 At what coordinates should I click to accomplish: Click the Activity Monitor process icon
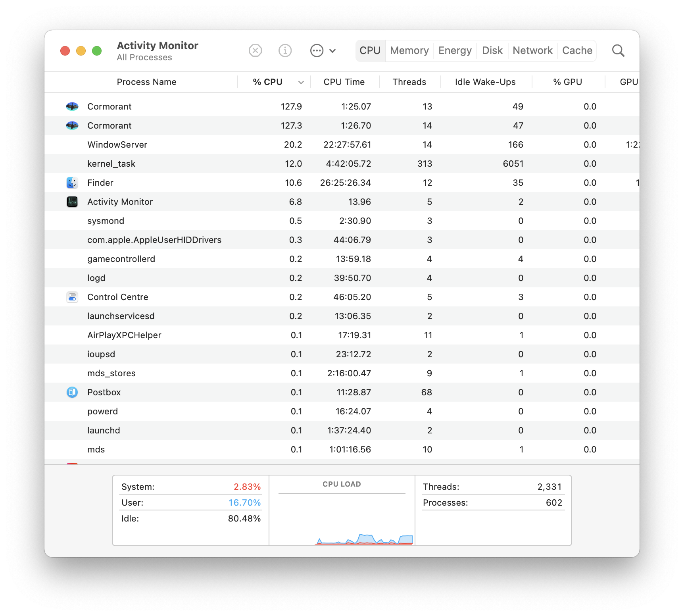[72, 202]
